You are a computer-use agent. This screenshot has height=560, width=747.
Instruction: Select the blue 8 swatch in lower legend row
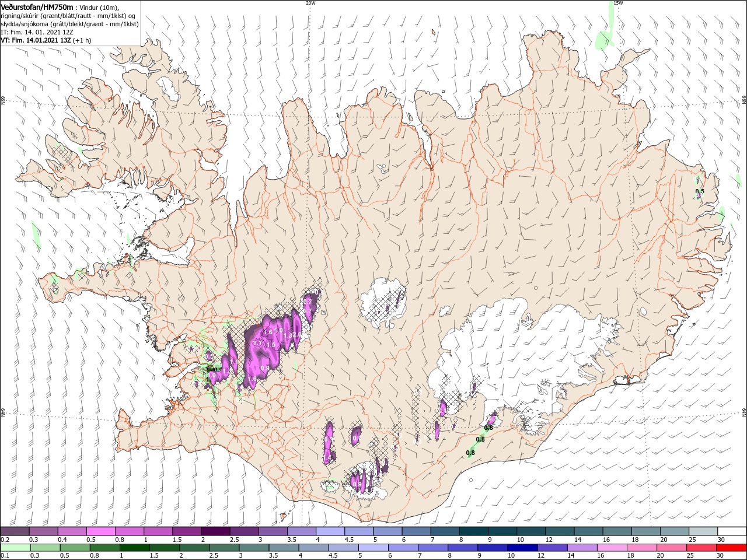[462, 548]
